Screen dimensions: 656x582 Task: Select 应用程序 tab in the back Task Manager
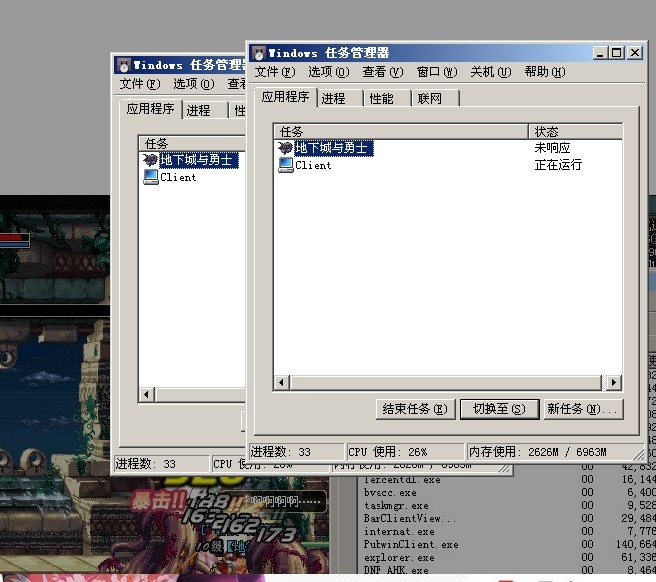[151, 109]
